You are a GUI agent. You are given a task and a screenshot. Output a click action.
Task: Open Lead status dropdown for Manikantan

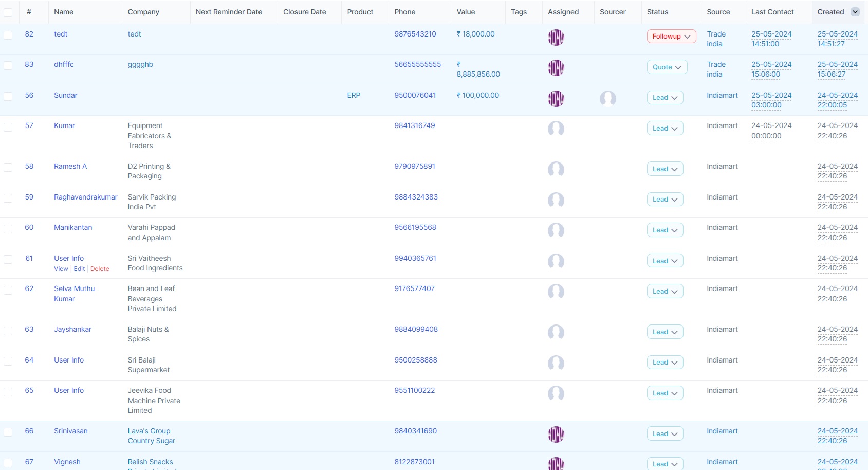(x=664, y=230)
